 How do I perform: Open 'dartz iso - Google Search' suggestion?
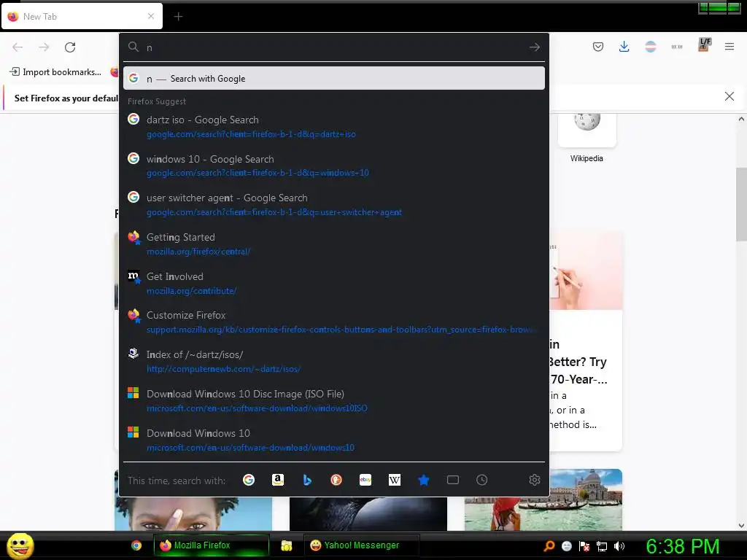point(334,126)
